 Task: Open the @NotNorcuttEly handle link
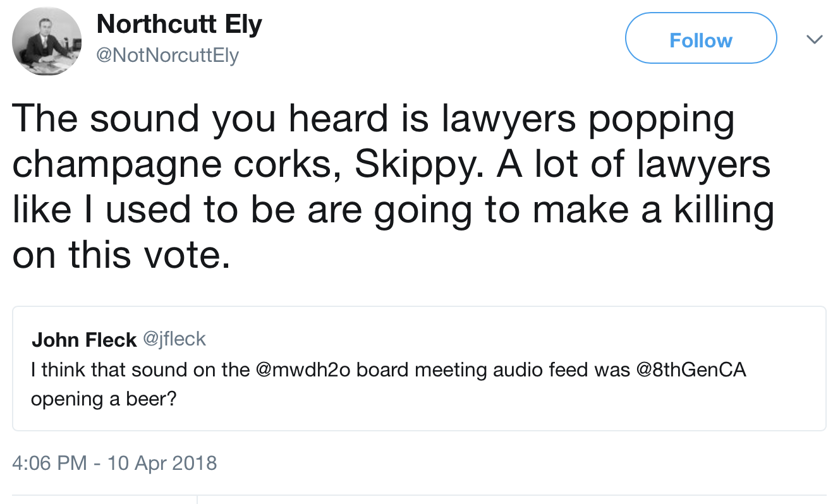click(167, 56)
